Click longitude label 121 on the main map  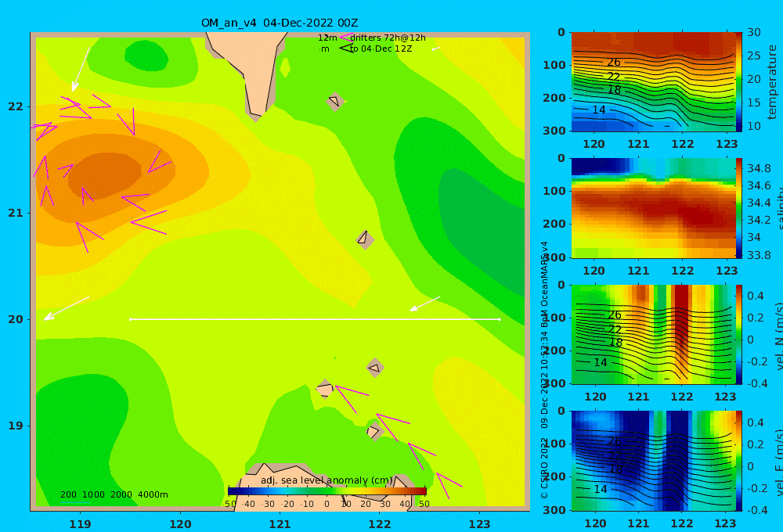[280, 524]
